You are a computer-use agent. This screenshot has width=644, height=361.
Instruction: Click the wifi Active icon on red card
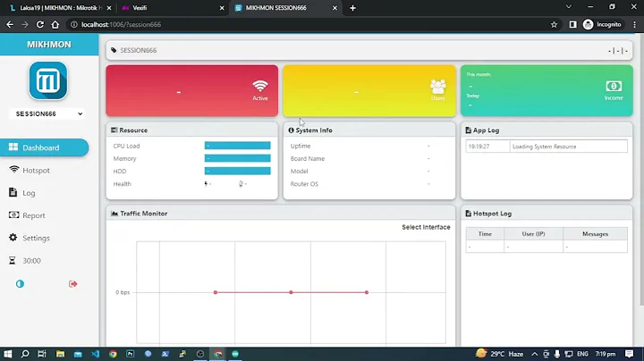pyautogui.click(x=260, y=86)
